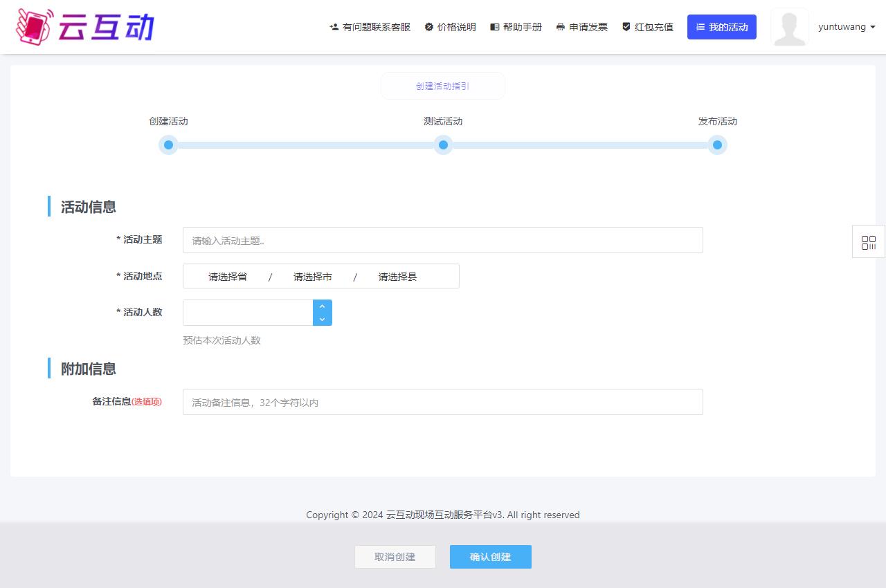This screenshot has width=886, height=588.
Task: Expand the yuntuwang account dropdown
Action: pos(847,27)
